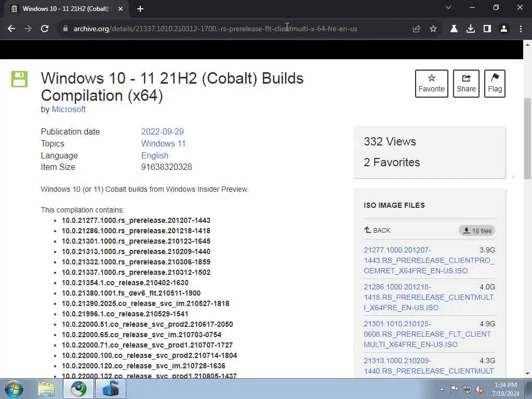The width and height of the screenshot is (532, 399).
Task: Click the Flag button
Action: (x=495, y=84)
